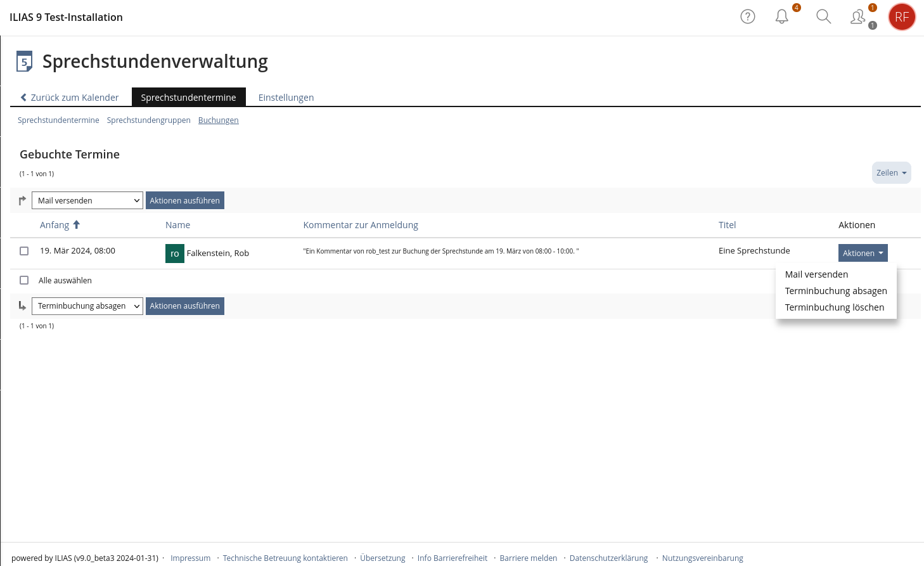Expand the top Mail versenden dropdown
This screenshot has height=566, width=924.
point(87,200)
